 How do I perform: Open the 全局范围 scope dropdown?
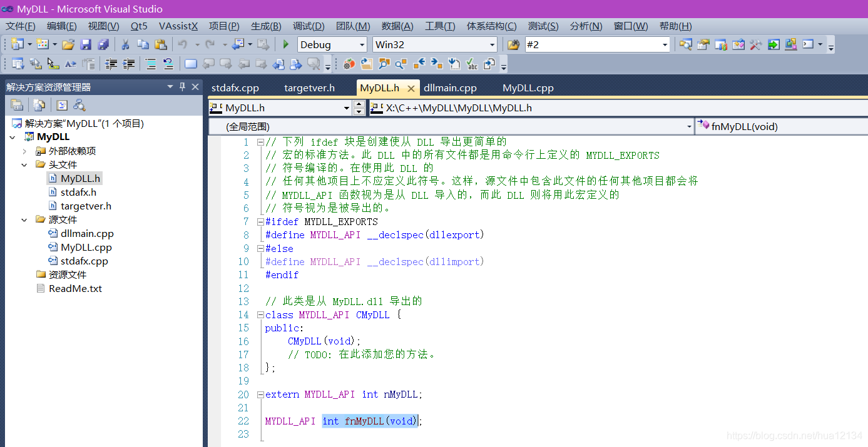(688, 126)
